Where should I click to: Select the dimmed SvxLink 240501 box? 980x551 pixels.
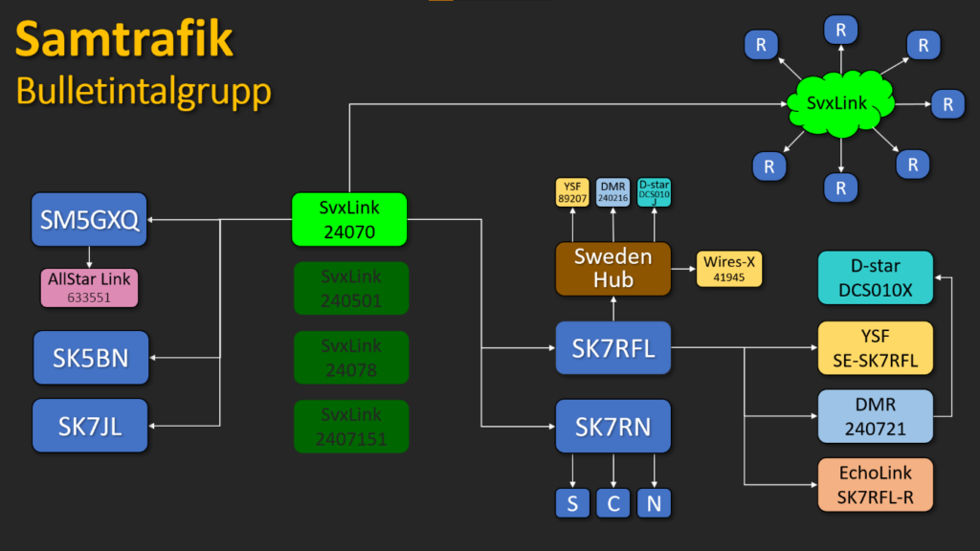point(349,288)
